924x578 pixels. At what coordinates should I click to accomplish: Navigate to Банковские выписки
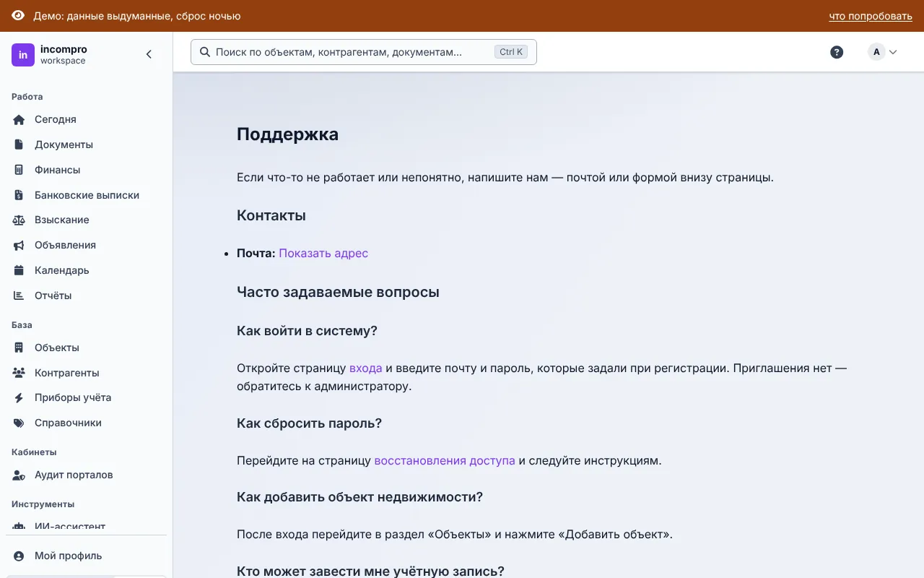[x=87, y=195]
